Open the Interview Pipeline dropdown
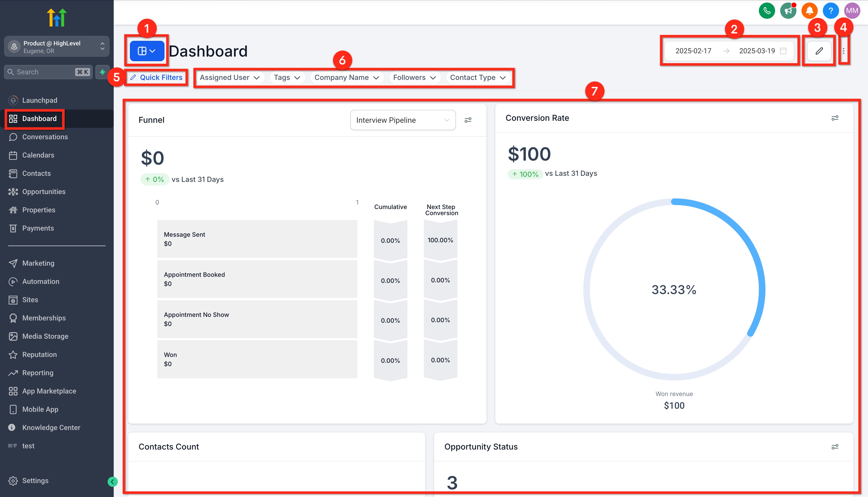 tap(403, 120)
